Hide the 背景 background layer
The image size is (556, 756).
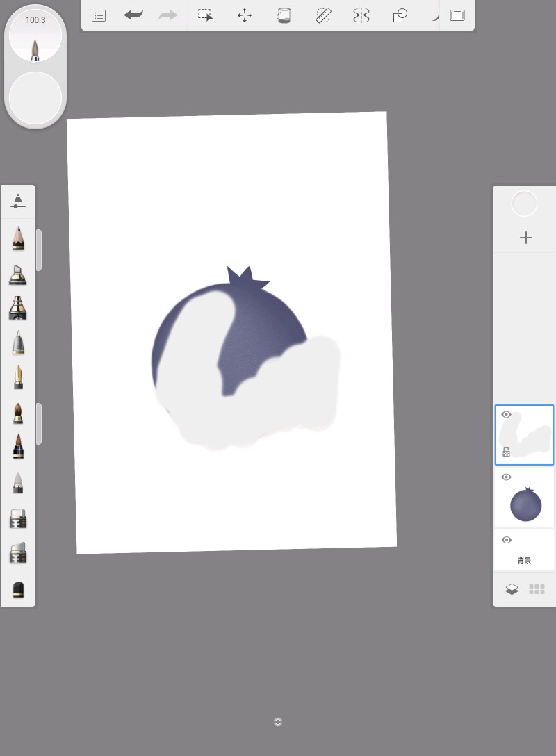pos(507,541)
